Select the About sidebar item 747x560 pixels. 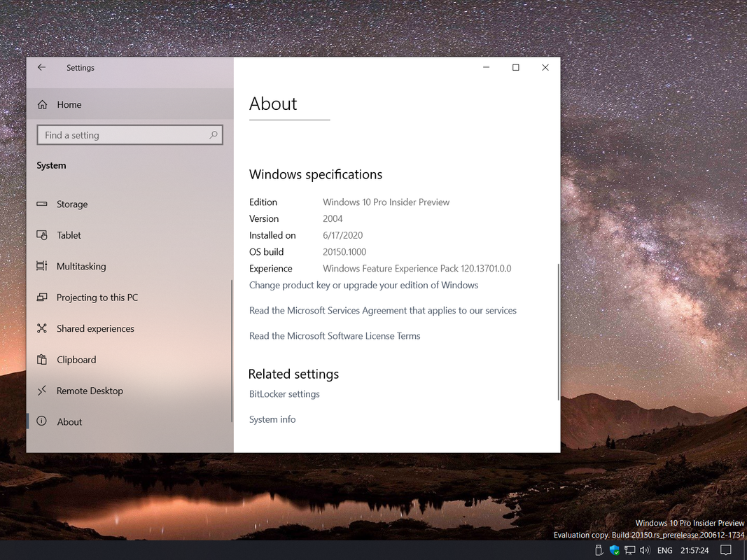pyautogui.click(x=129, y=422)
